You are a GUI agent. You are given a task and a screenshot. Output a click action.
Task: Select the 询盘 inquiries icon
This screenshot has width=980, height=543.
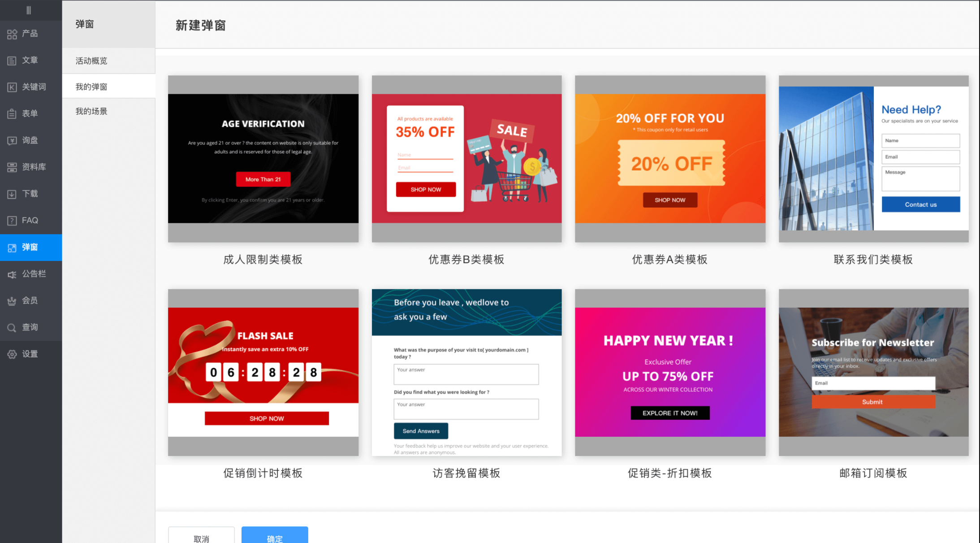click(30, 140)
